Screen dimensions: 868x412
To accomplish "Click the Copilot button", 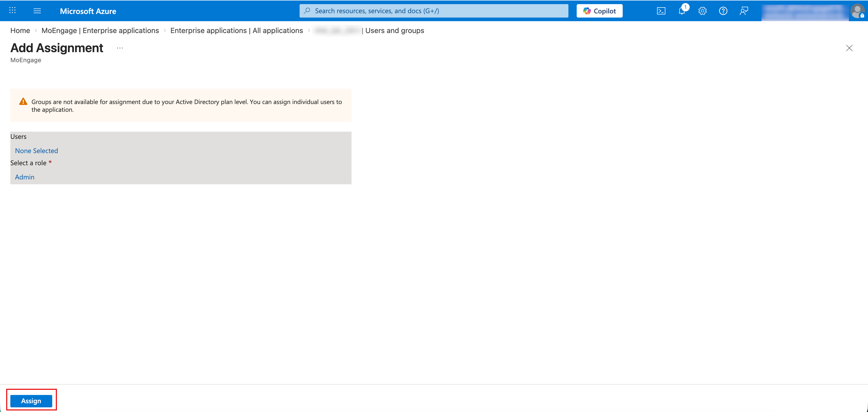I will (x=599, y=11).
